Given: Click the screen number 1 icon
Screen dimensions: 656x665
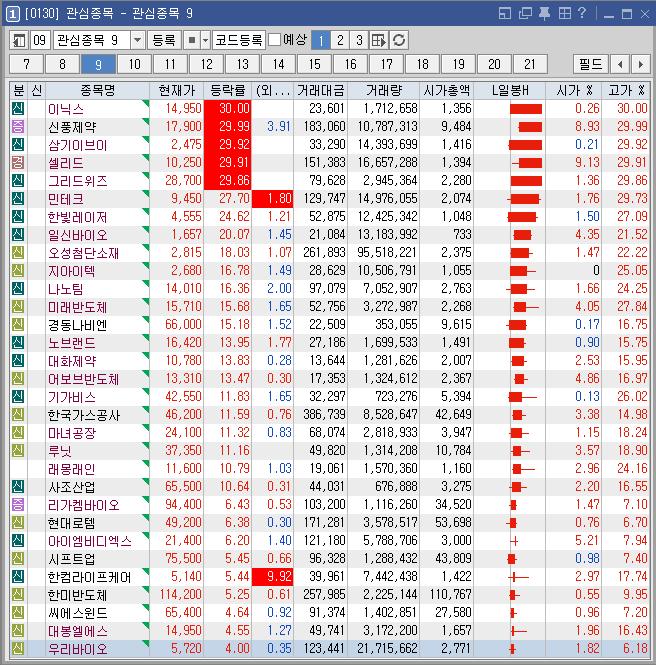Looking at the screenshot, I should point(12,14).
